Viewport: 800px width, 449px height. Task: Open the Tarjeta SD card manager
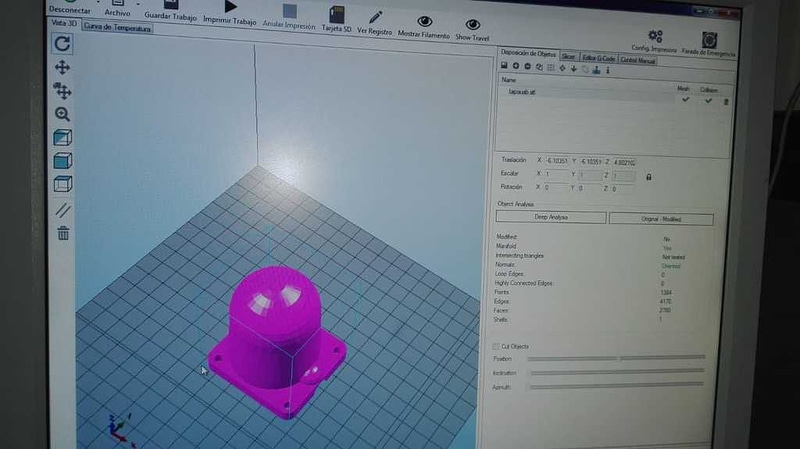coord(336,20)
